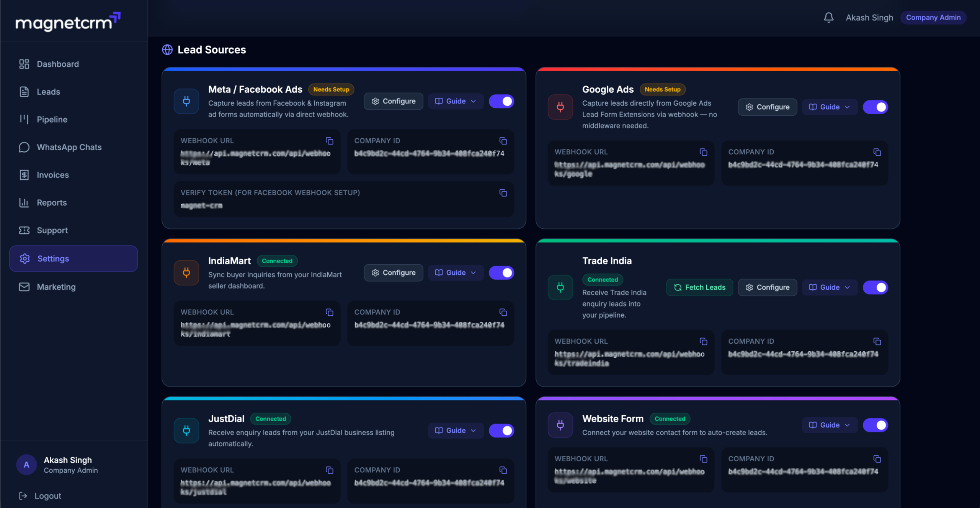Viewport: 980px width, 508px height.
Task: Copy Website Form webhook URL
Action: click(x=704, y=459)
